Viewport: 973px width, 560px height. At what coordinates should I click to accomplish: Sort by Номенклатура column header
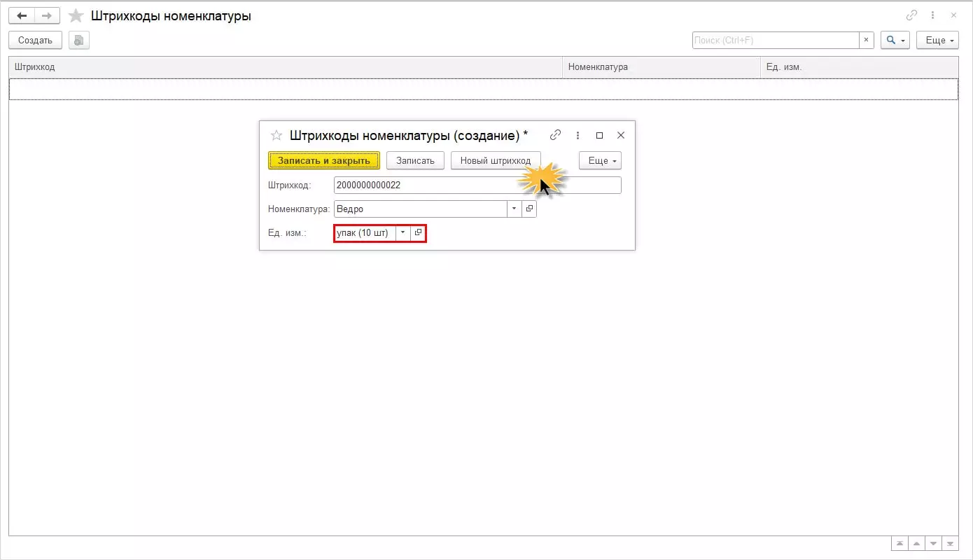661,67
